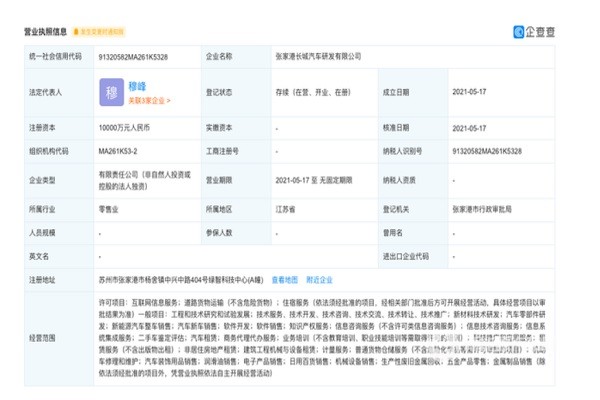Select the status text 存续（在营、开业、在册）
Viewport: 600px width, 400px height.
[313, 92]
